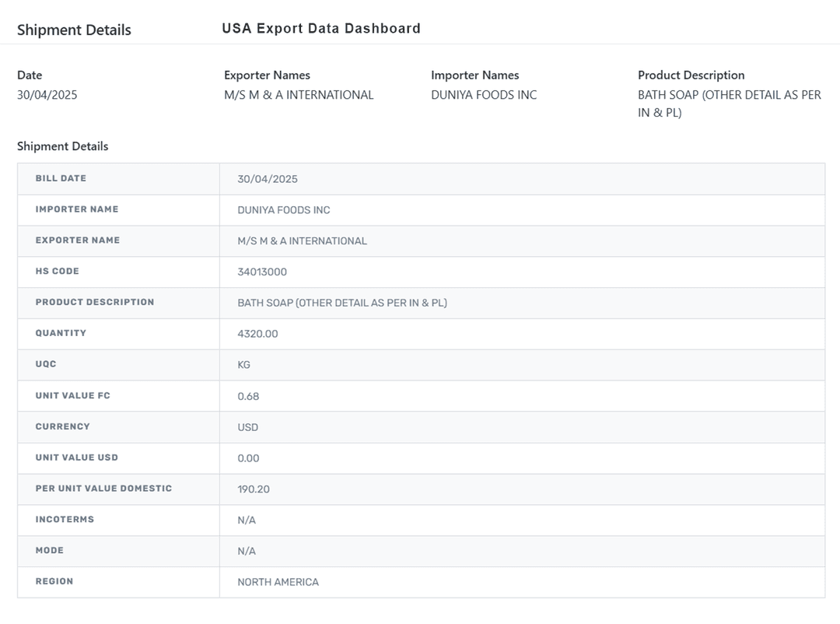Select the Unit Value FC amount 0.68
The width and height of the screenshot is (840, 624).
coord(248,396)
